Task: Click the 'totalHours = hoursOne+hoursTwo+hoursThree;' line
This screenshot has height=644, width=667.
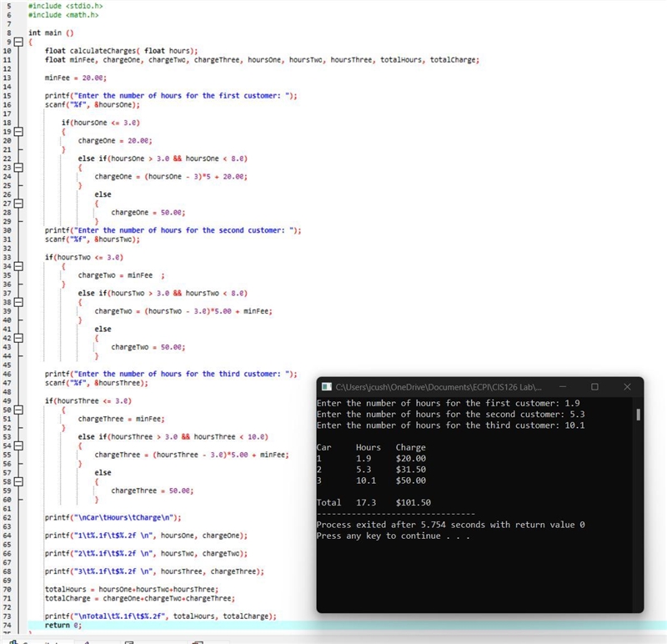Action: 132,590
